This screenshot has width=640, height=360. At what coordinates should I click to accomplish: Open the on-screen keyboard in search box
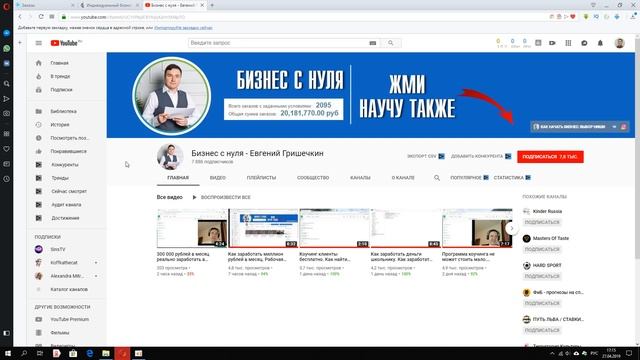(373, 43)
